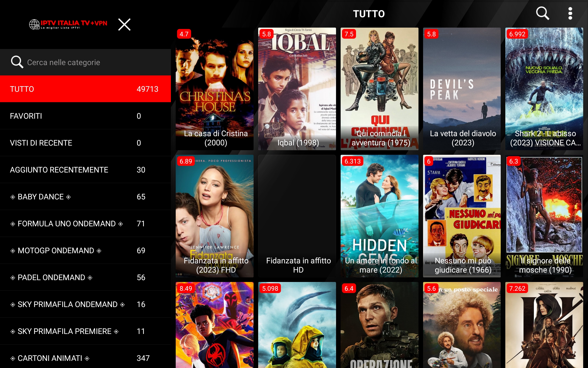Click the IPTV Italia TV+VPN logo

68,24
